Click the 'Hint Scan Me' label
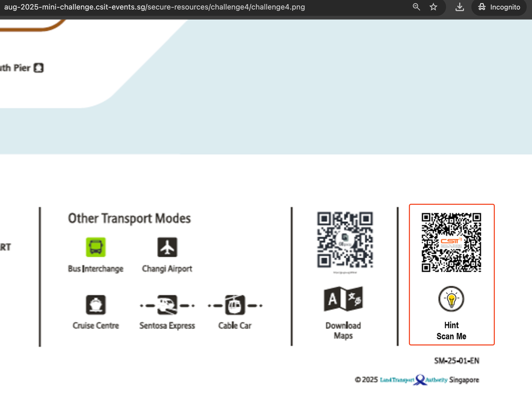The width and height of the screenshot is (532, 398). pyautogui.click(x=451, y=331)
